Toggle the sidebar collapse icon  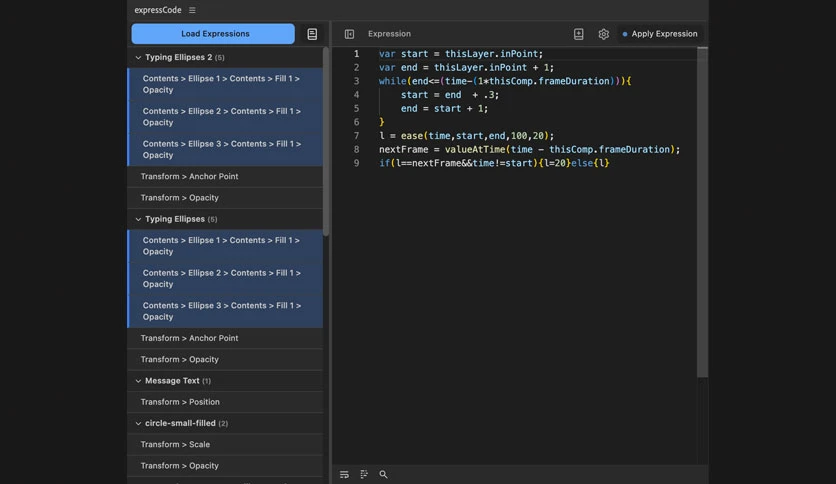click(349, 34)
